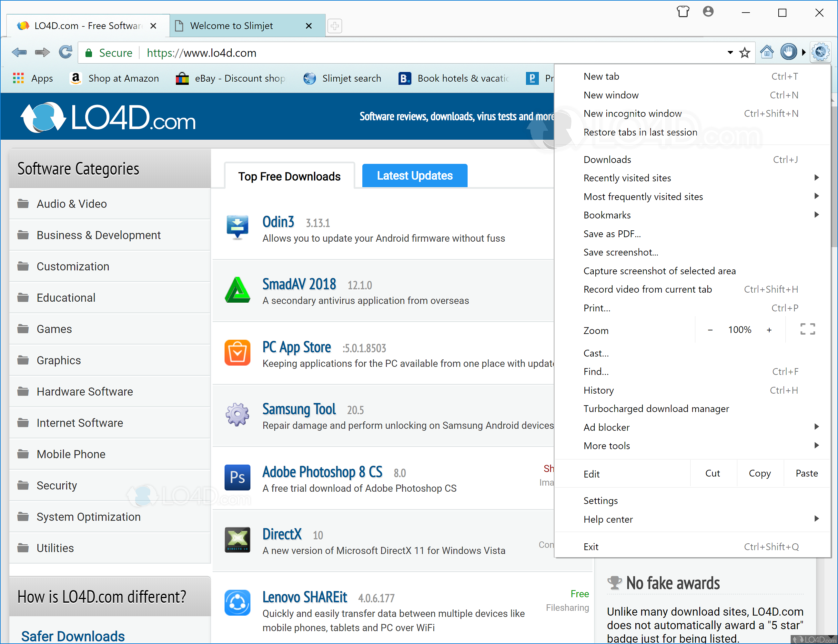
Task: Switch to the Latest Updates tab
Action: (x=414, y=175)
